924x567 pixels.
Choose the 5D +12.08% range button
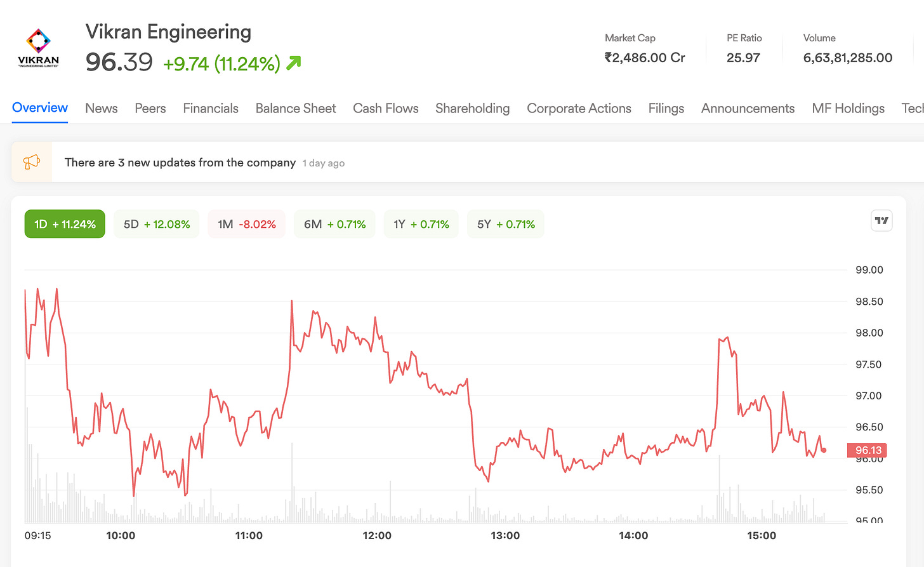pos(157,224)
